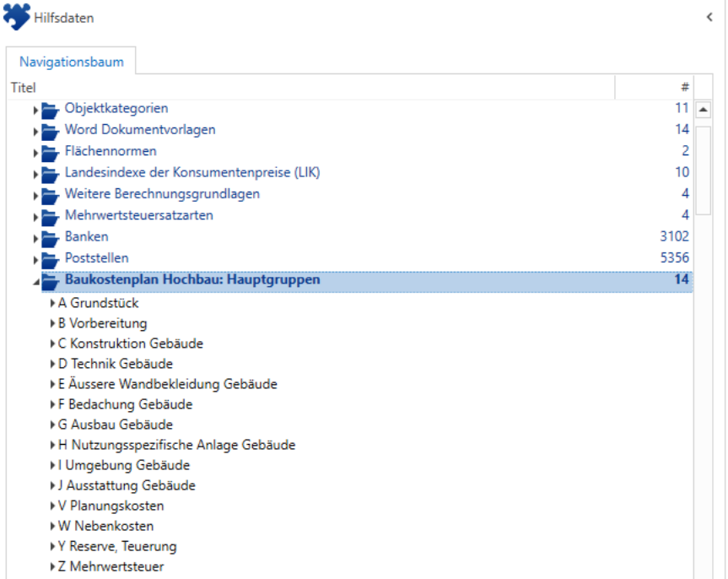
Task: Select the Weitere Berechnungsgrundlagen entry
Action: (162, 194)
